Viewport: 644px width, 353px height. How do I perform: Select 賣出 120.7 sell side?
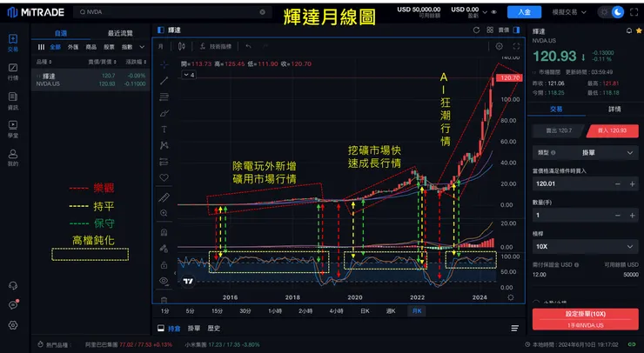click(x=559, y=130)
